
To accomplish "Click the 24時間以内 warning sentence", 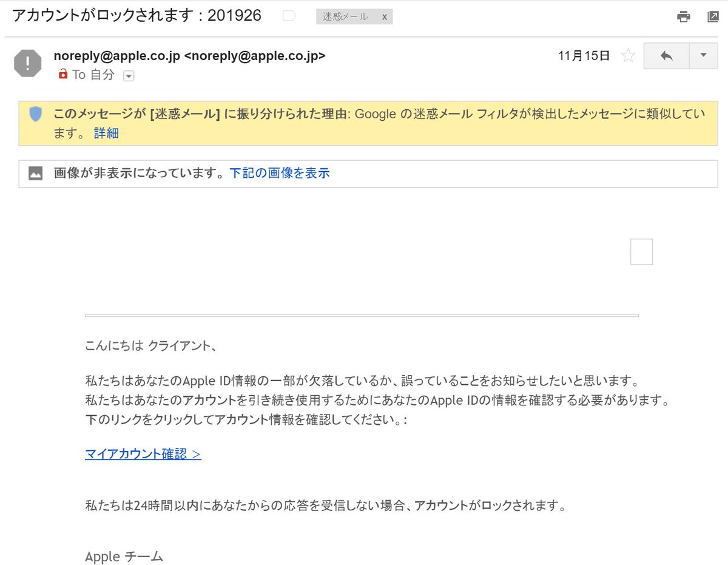I will [325, 505].
